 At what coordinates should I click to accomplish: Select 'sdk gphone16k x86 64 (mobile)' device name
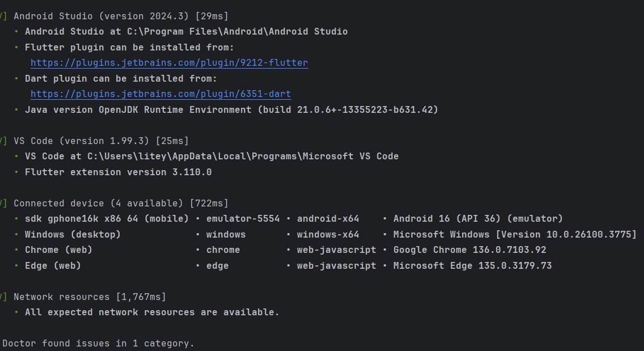tap(107, 219)
